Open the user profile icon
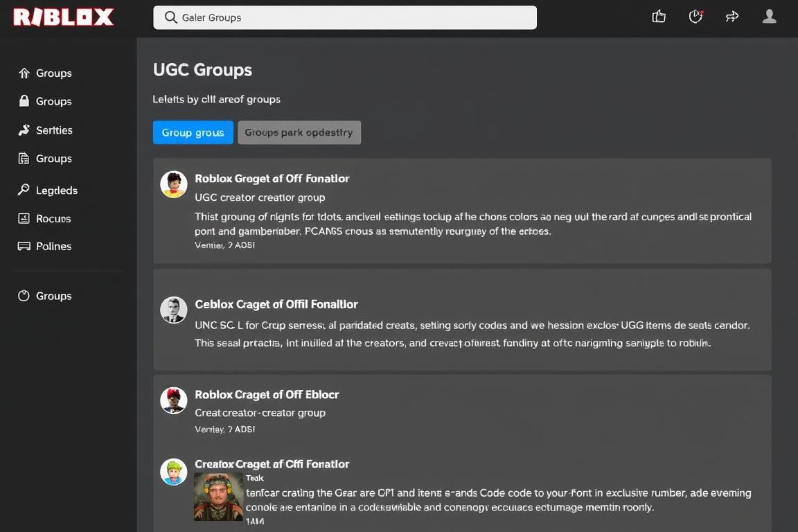Image resolution: width=798 pixels, height=532 pixels. click(769, 17)
